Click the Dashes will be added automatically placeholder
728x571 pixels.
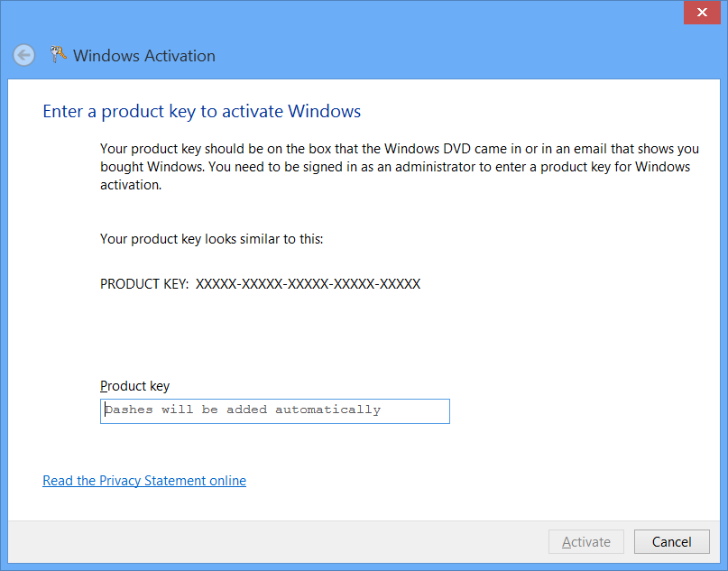click(x=243, y=410)
